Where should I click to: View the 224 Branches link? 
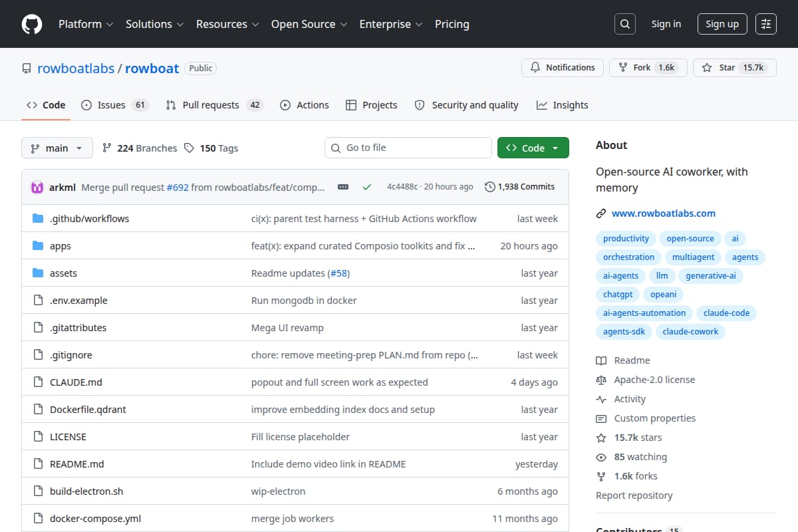click(140, 148)
